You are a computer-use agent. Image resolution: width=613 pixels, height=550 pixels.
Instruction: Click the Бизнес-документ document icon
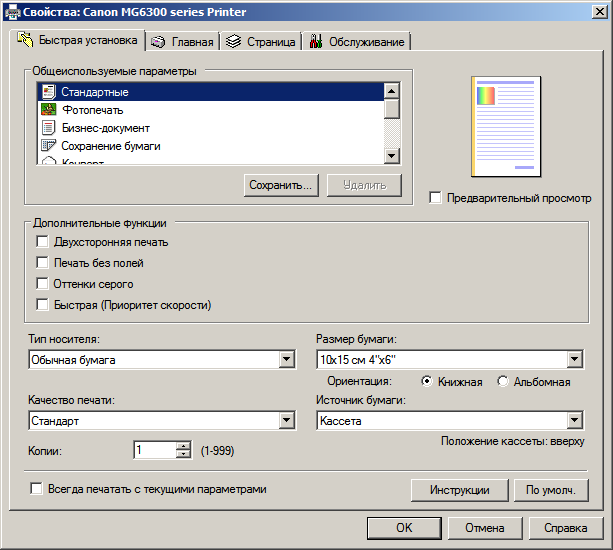coord(48,128)
